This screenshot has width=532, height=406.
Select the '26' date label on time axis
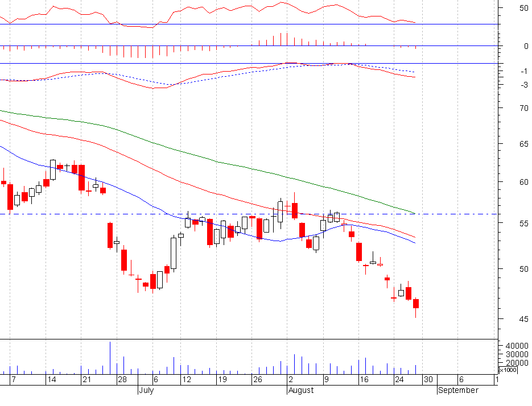tap(258, 379)
